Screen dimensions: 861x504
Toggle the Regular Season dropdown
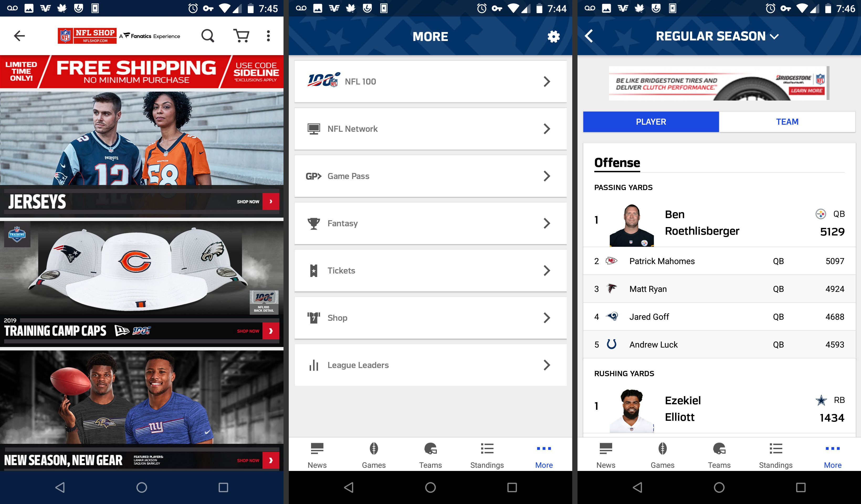click(x=718, y=36)
